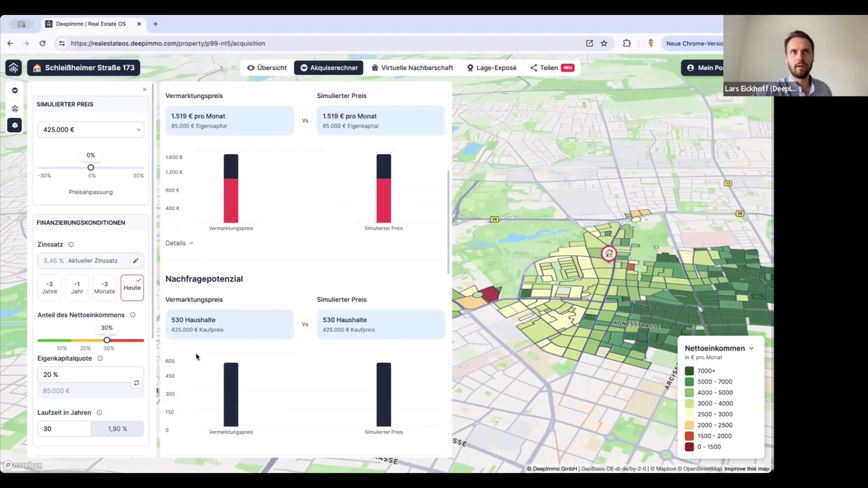Image resolution: width=868 pixels, height=488 pixels.
Task: Click the 2000 - 2500 legend swatch
Action: point(689,425)
